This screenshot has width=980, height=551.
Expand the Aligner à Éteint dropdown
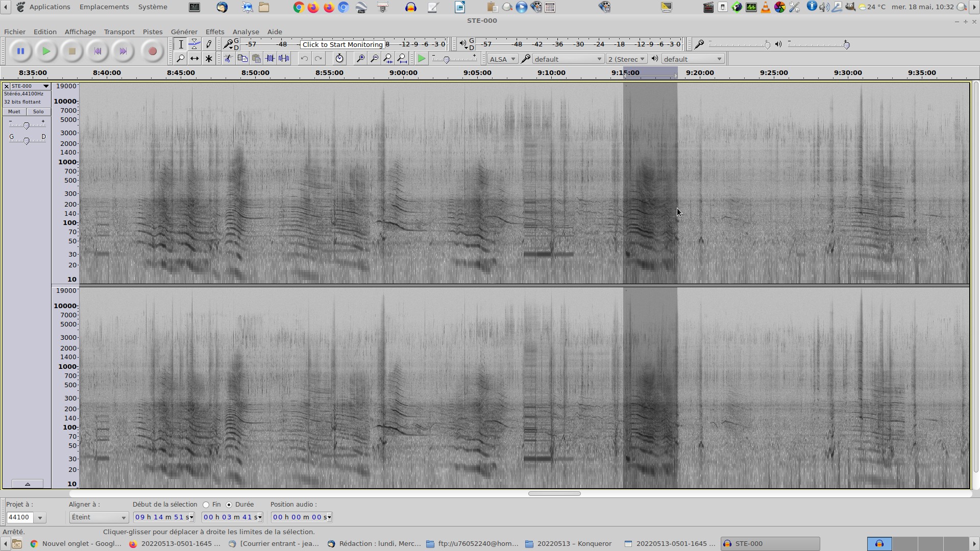click(99, 517)
